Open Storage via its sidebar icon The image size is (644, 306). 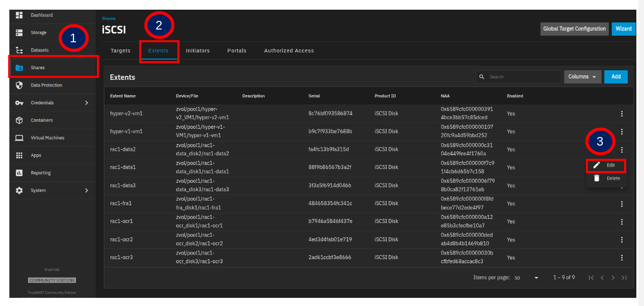pos(19,33)
